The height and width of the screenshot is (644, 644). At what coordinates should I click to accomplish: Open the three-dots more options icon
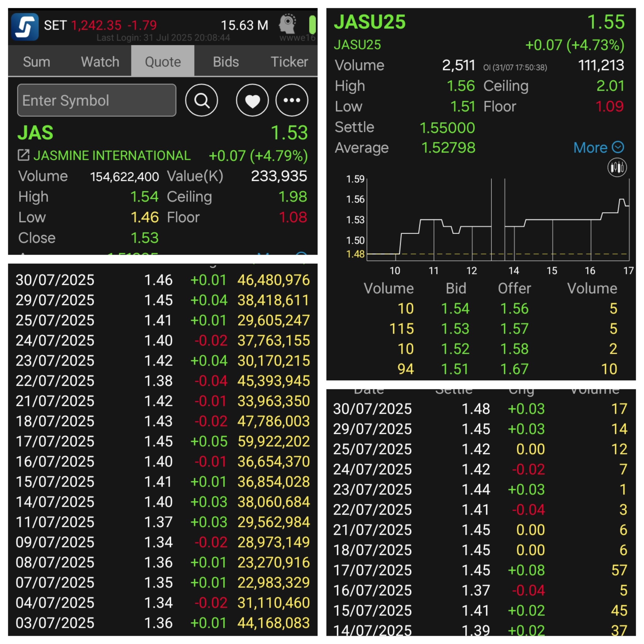292,100
